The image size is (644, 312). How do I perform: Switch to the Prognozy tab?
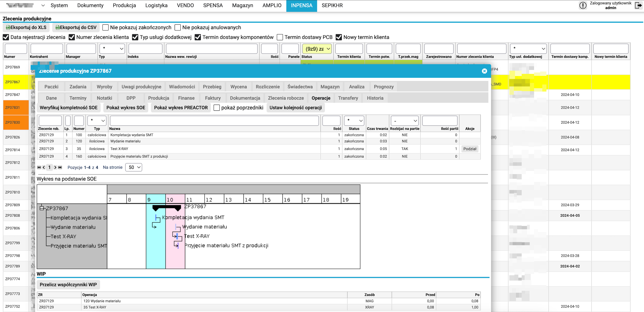pos(383,87)
